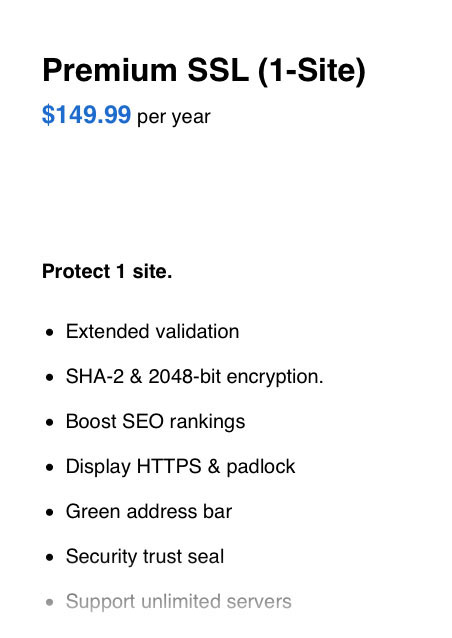Click the 'Protect 1 site.' bold text

tap(107, 271)
